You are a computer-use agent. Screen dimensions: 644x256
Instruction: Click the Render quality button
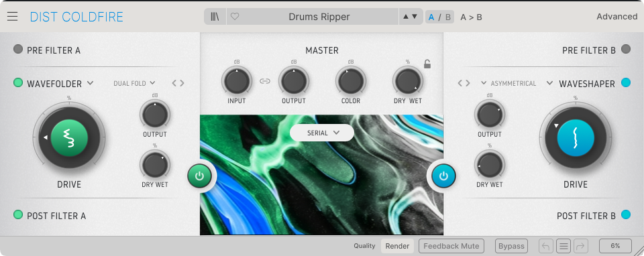pos(397,246)
